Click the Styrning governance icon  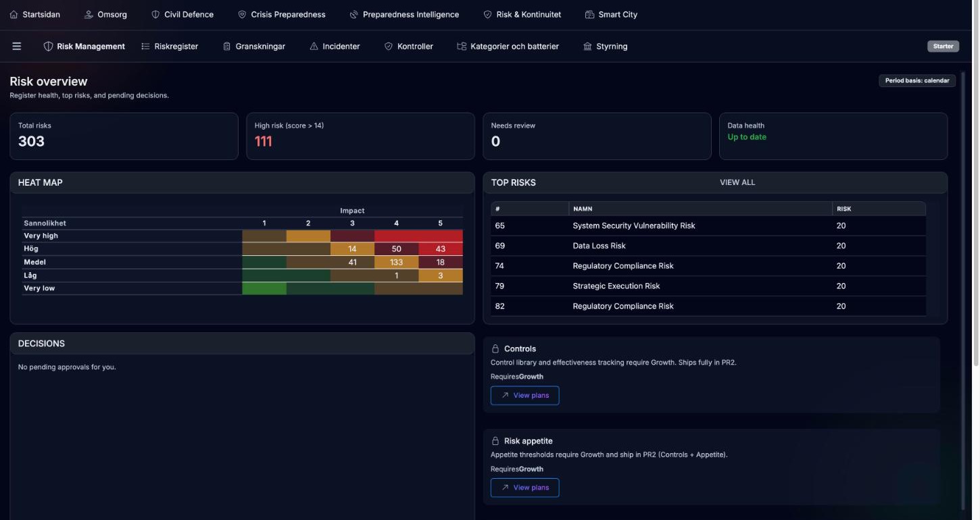pos(587,47)
